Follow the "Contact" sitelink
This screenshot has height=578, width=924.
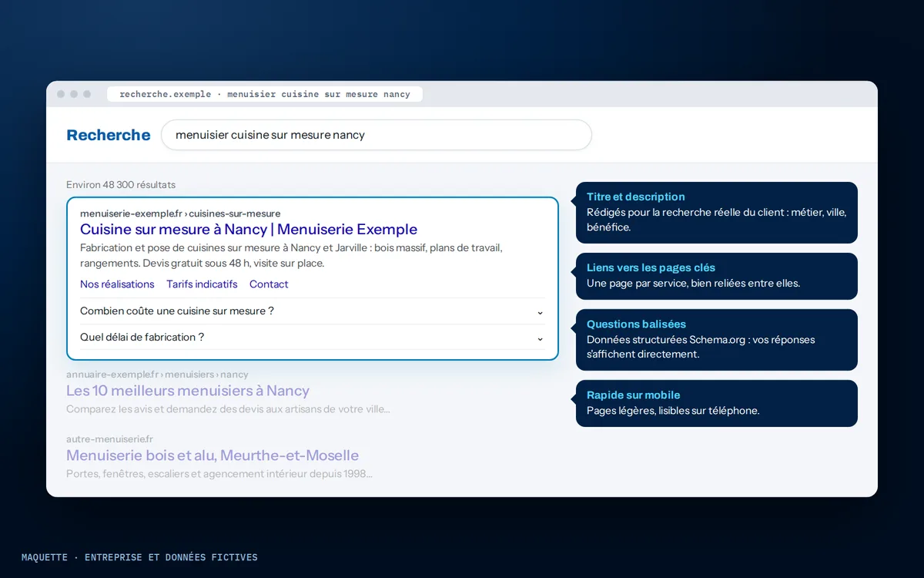(x=269, y=284)
